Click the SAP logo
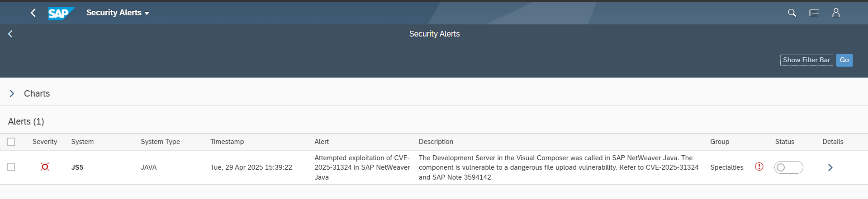Image resolution: width=868 pixels, height=199 pixels. click(x=61, y=13)
